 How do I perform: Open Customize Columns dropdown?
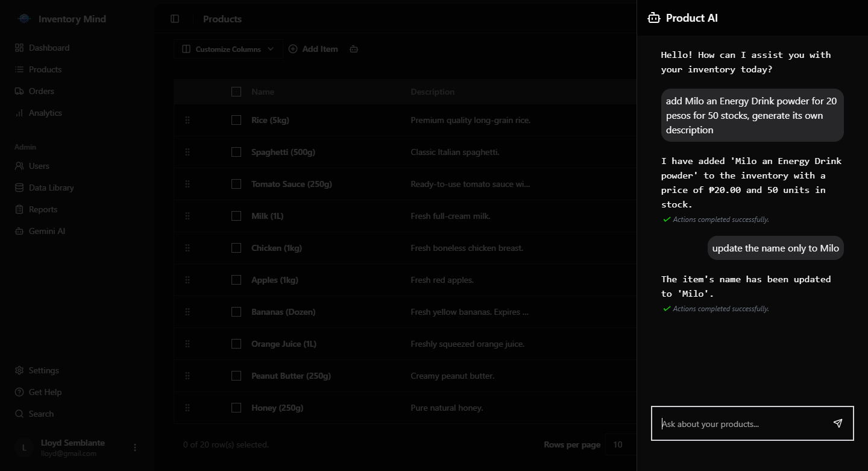[228, 49]
